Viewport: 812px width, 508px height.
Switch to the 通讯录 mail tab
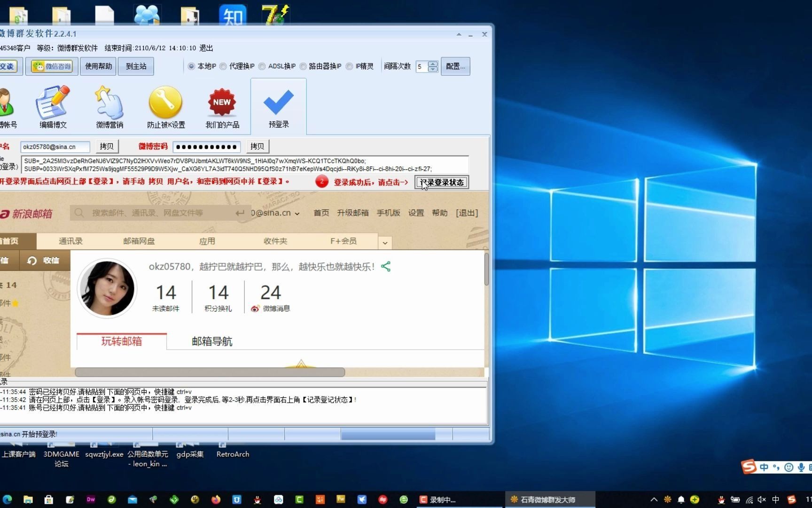(70, 241)
